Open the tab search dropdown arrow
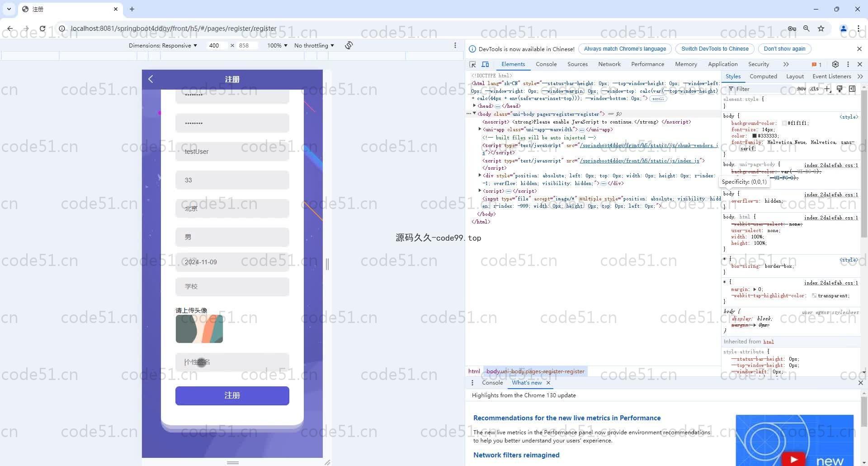The image size is (868, 466). click(9, 9)
